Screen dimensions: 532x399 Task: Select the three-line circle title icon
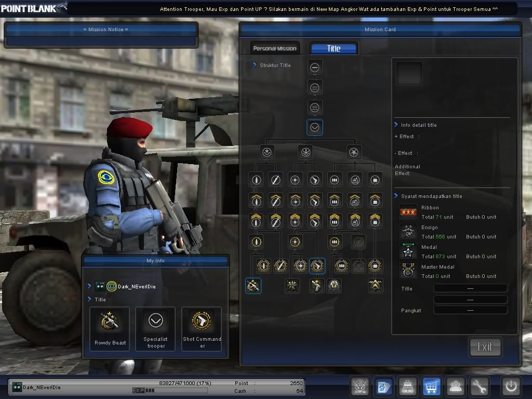(x=315, y=108)
